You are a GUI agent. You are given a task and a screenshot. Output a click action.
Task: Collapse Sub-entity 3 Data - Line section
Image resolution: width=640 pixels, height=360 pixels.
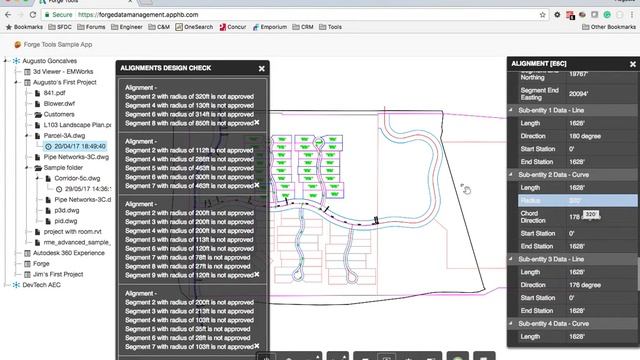pyautogui.click(x=511, y=259)
